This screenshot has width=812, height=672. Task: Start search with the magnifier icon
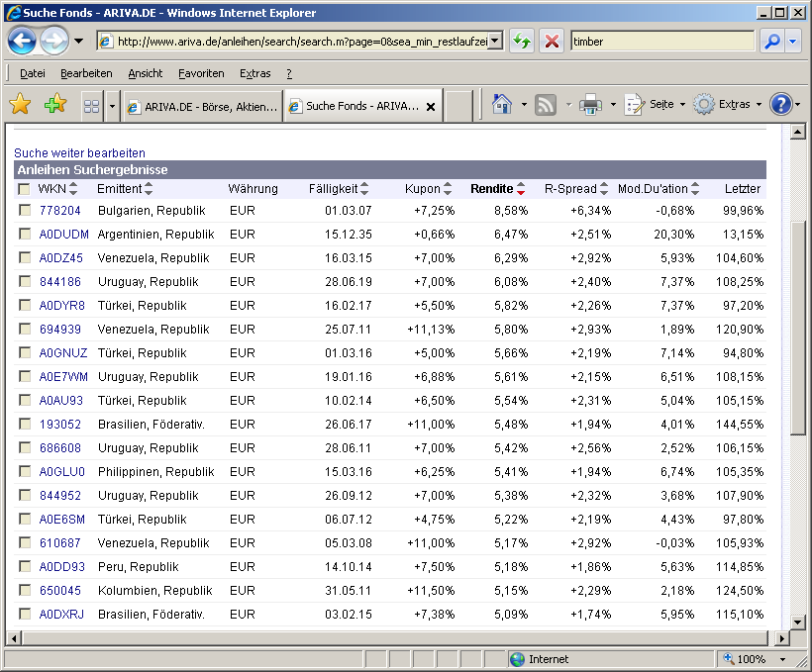pos(772,41)
